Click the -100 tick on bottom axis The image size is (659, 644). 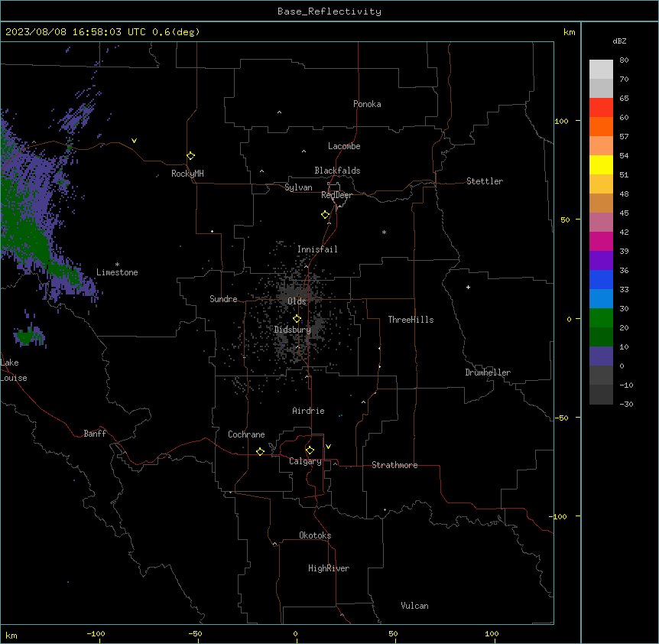pyautogui.click(x=96, y=633)
